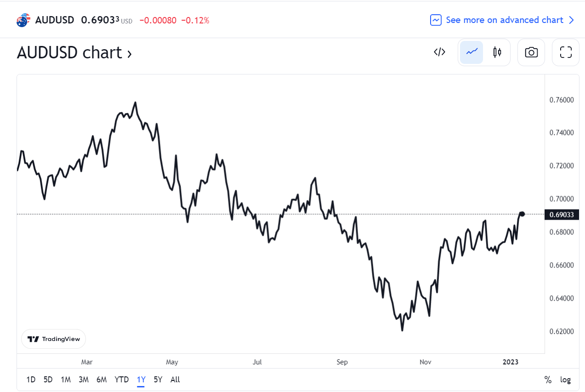Select the 6M time range

click(102, 380)
